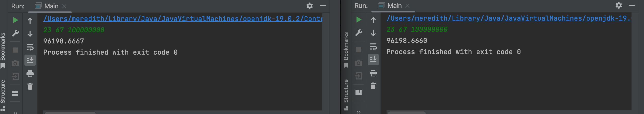Open the Bookmarks tool window on right panel
Screen dimensions: 644x114
346,48
